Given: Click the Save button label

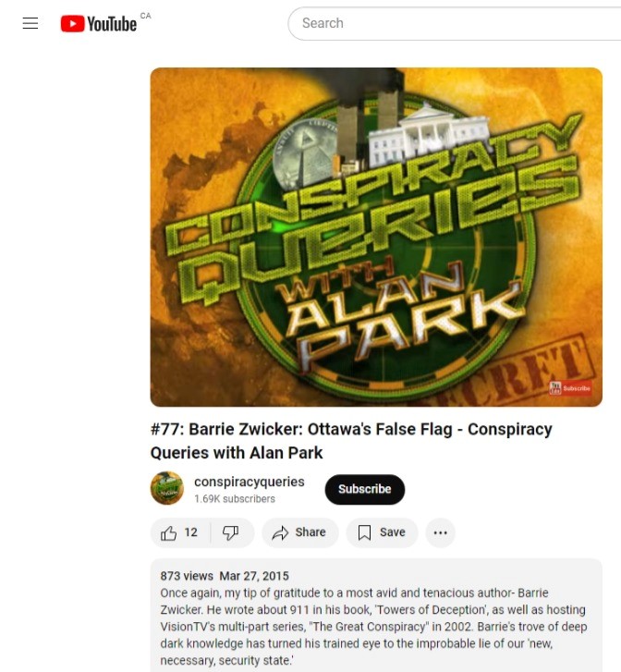Looking at the screenshot, I should (392, 532).
